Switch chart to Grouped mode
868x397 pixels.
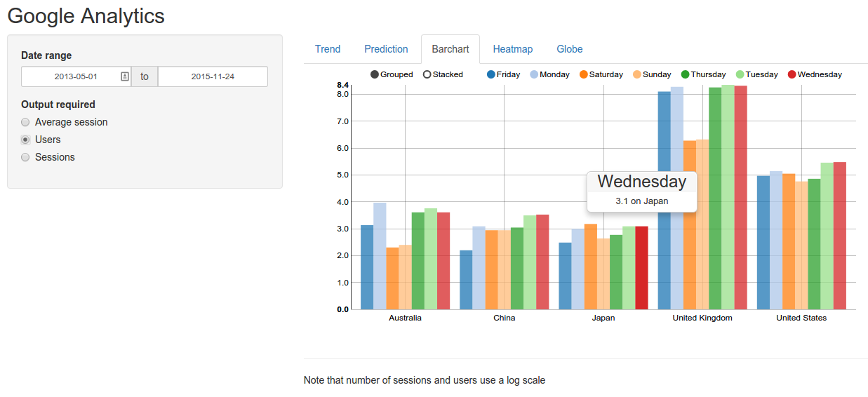click(375, 74)
